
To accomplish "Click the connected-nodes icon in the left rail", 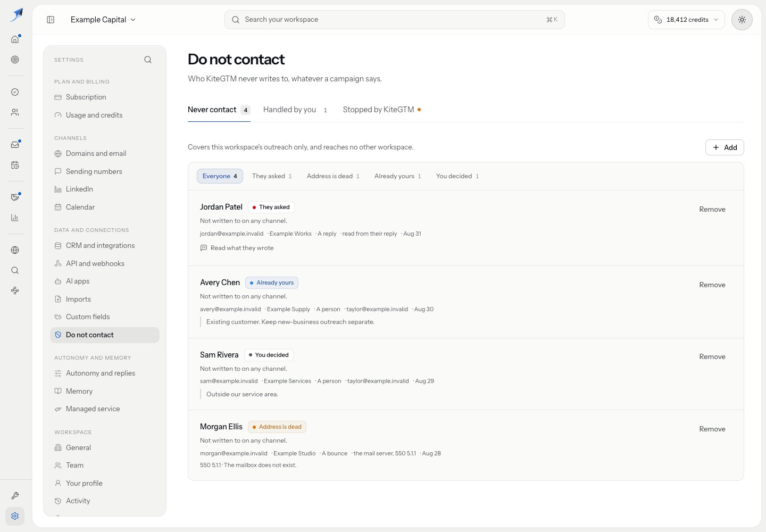I will coord(15,290).
